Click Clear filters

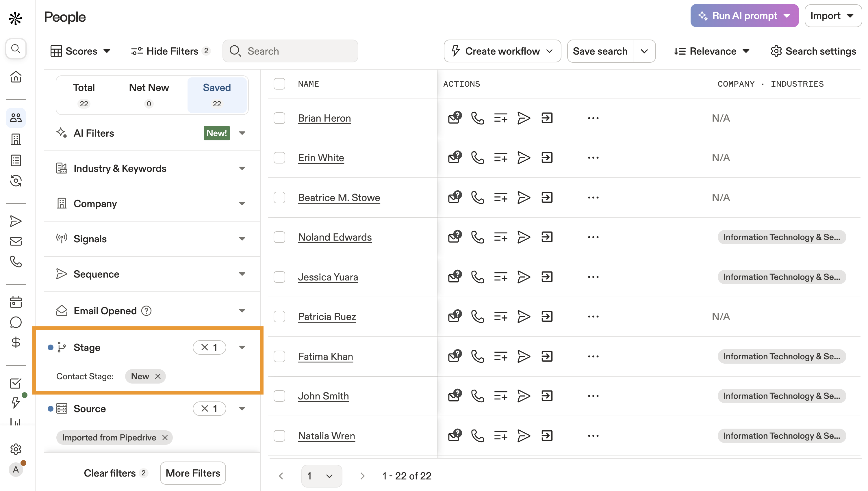tap(116, 473)
